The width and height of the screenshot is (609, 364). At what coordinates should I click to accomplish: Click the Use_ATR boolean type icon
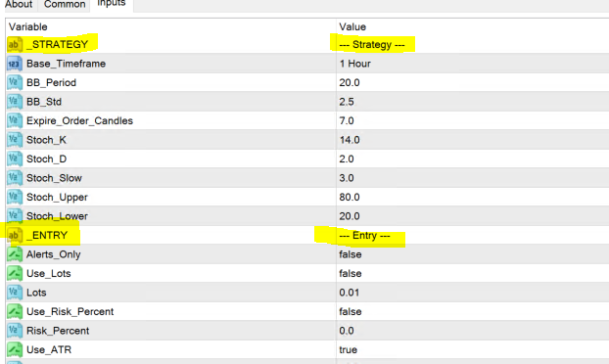pyautogui.click(x=15, y=349)
